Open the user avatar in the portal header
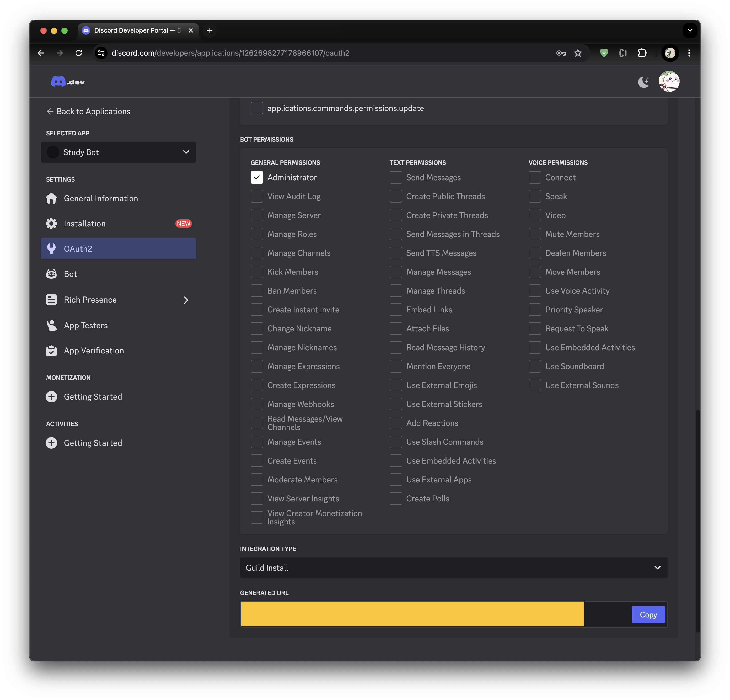Image resolution: width=730 pixels, height=700 pixels. click(669, 81)
